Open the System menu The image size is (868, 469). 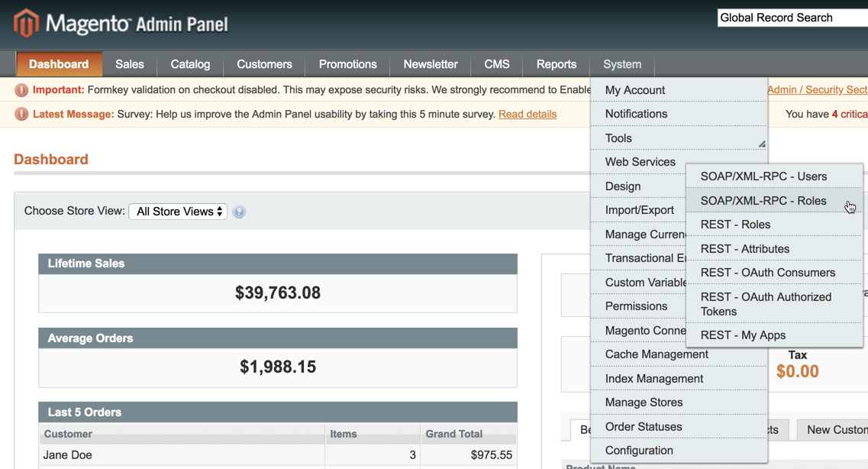point(622,64)
